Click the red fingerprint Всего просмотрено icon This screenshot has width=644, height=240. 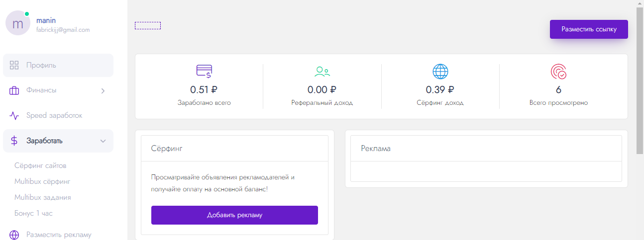point(558,72)
